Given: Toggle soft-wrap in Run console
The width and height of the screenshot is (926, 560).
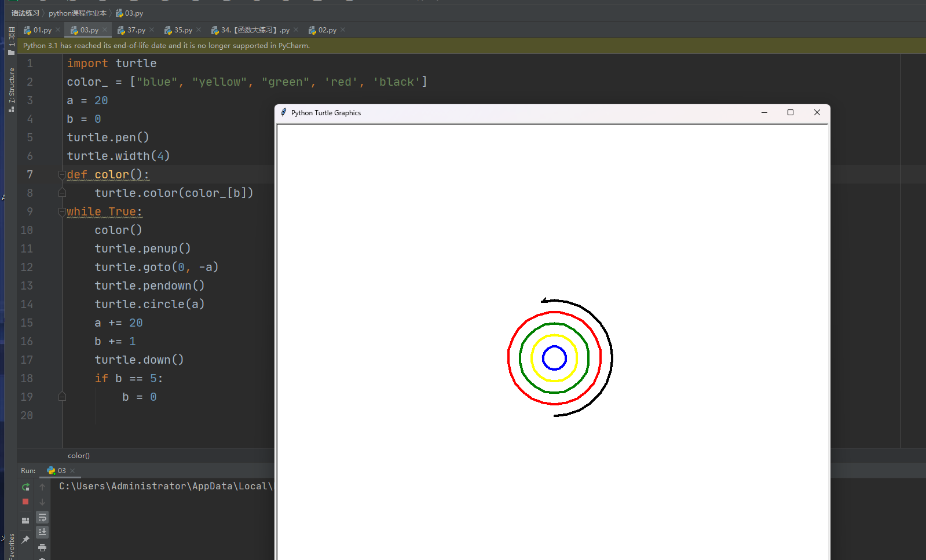Looking at the screenshot, I should pos(42,517).
